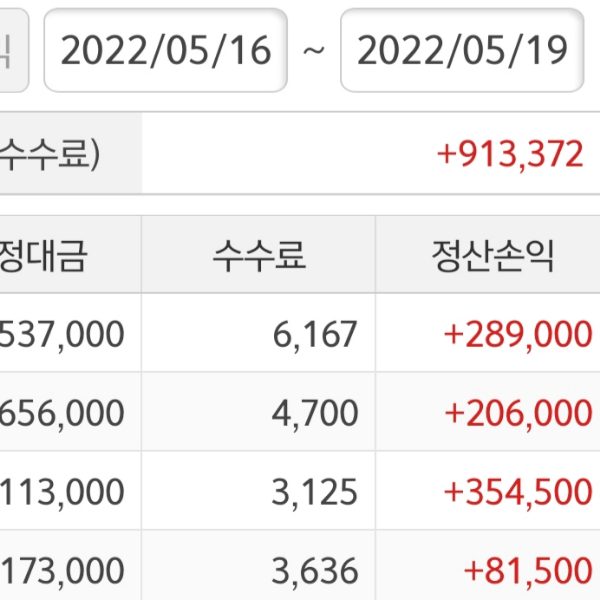Select the amount cell ending 113,000
Image resolution: width=600 pixels, height=600 pixels.
(x=62, y=492)
